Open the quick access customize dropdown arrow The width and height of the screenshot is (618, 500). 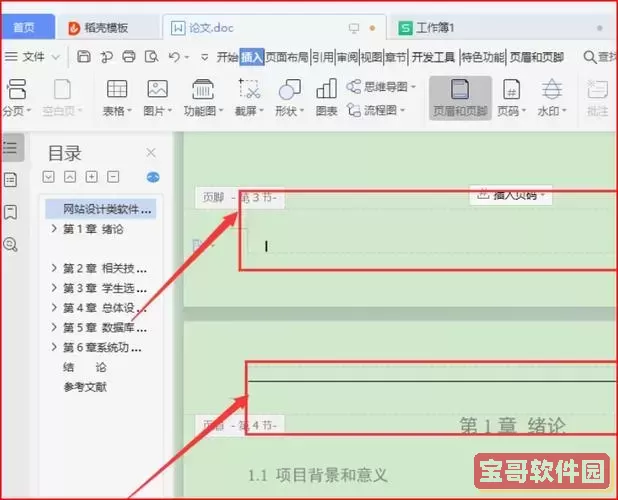tap(204, 58)
